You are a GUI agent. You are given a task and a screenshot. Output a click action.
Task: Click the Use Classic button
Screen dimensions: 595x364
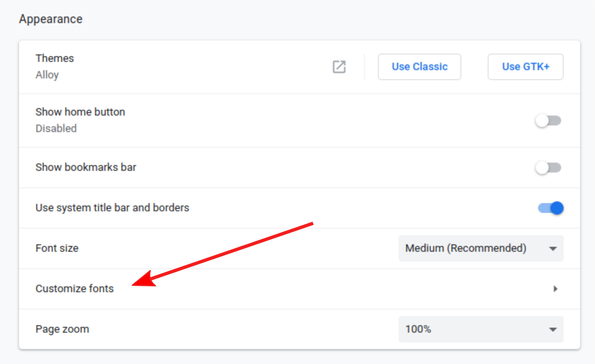click(x=419, y=67)
